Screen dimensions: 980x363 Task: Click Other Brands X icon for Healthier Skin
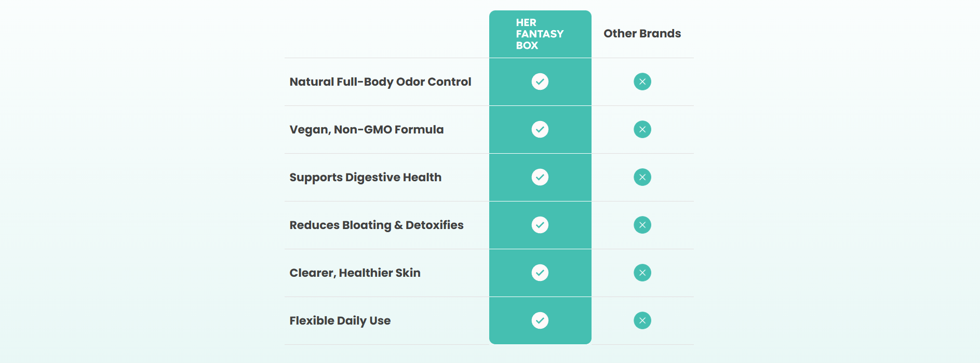tap(642, 273)
